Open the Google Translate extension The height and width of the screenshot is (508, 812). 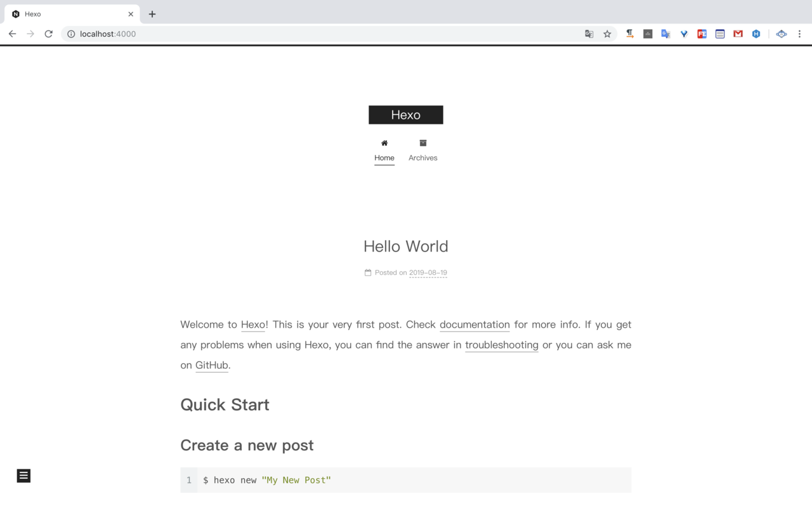pos(665,34)
